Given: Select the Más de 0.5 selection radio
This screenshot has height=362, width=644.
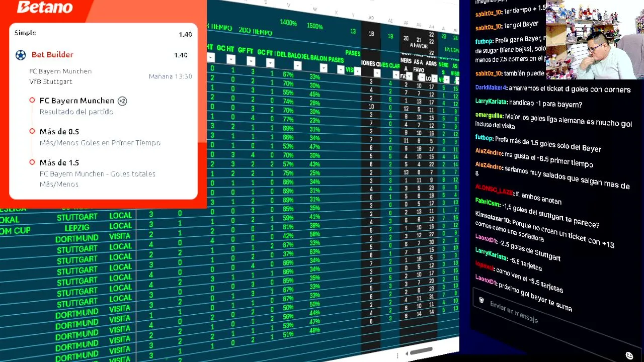Looking at the screenshot, I should pos(32,131).
